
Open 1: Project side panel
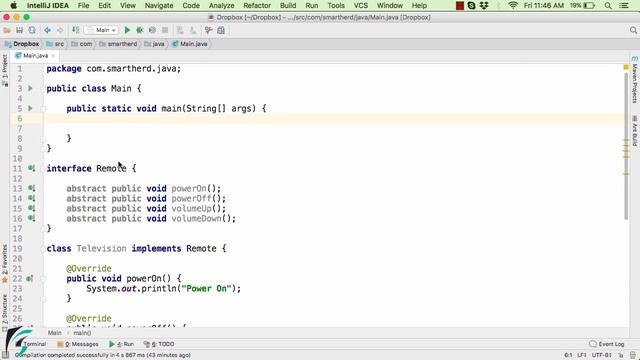tap(4, 70)
